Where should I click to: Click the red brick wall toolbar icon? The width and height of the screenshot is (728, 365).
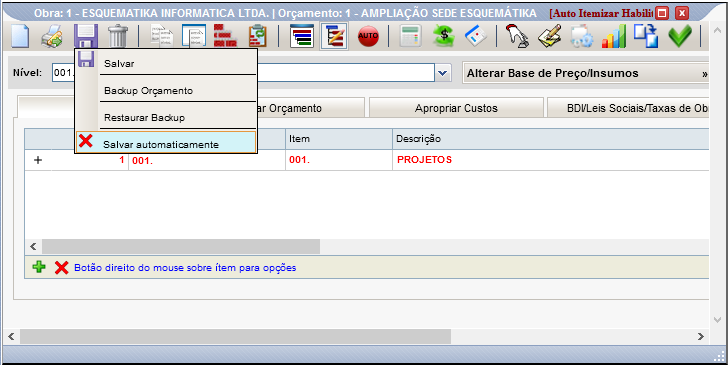click(225, 36)
